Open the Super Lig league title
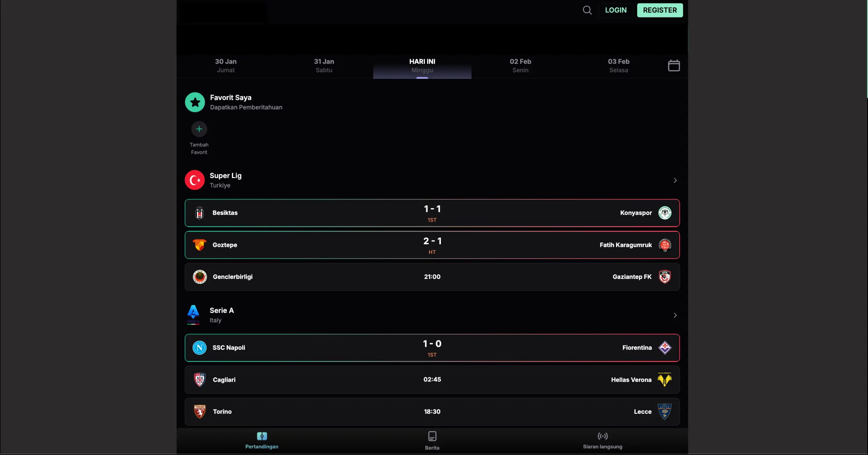Viewport: 868px width, 455px height. click(x=226, y=175)
